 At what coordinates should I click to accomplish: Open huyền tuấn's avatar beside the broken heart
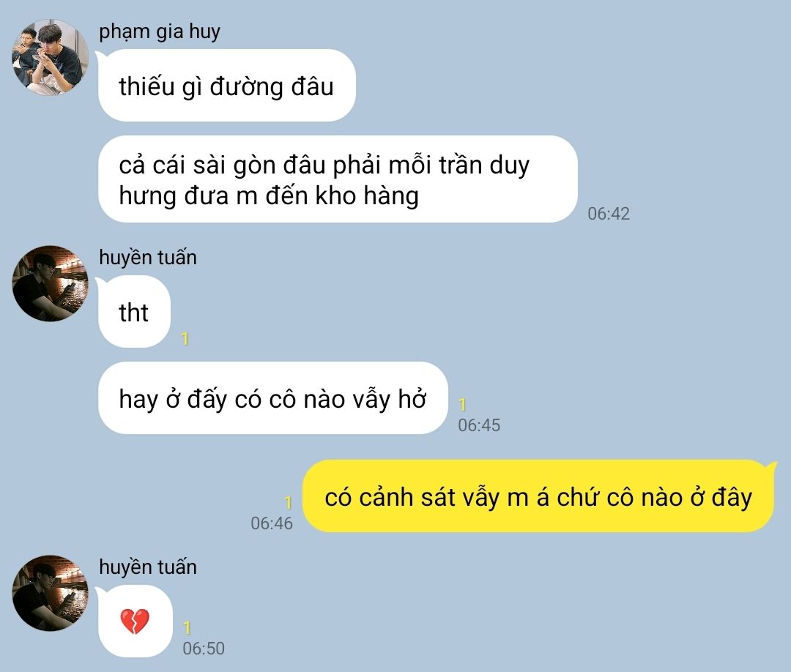coord(50,594)
